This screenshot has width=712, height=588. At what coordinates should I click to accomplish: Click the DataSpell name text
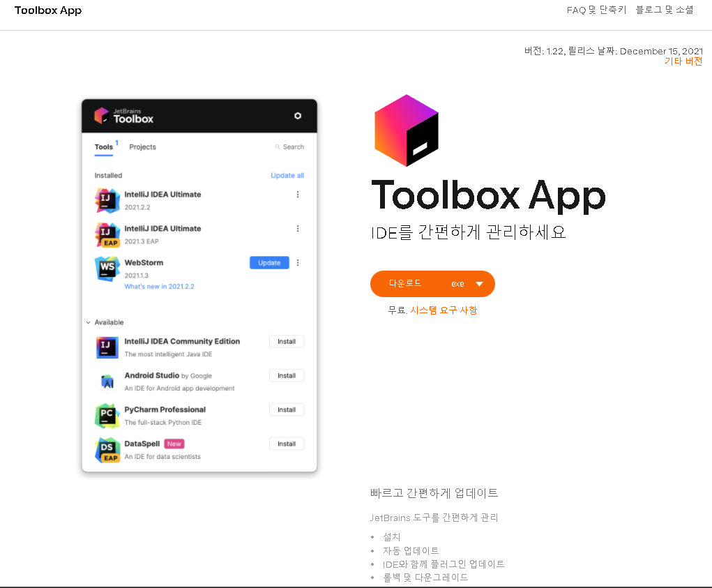142,444
